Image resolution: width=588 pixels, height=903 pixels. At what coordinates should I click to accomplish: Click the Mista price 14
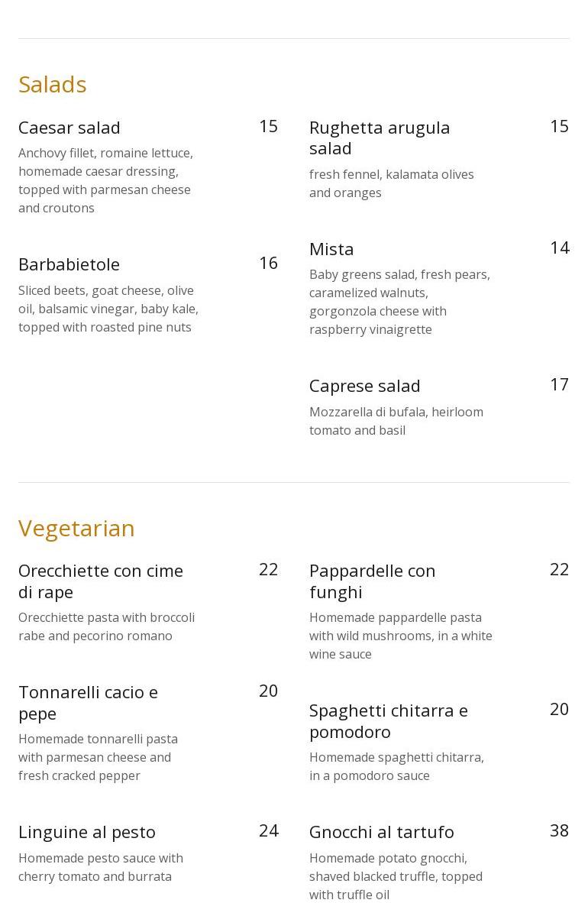(x=559, y=248)
